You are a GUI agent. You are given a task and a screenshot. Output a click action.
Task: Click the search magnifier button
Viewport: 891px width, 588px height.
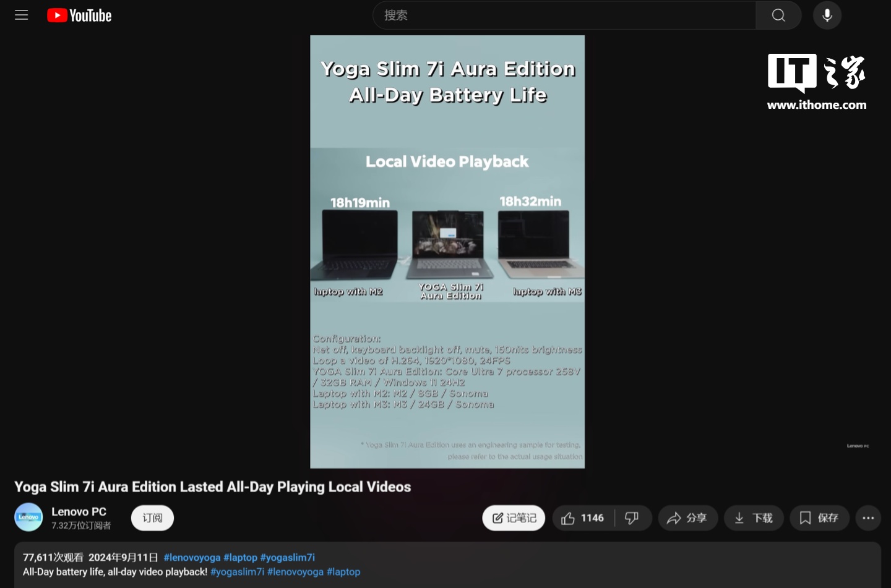(x=778, y=15)
